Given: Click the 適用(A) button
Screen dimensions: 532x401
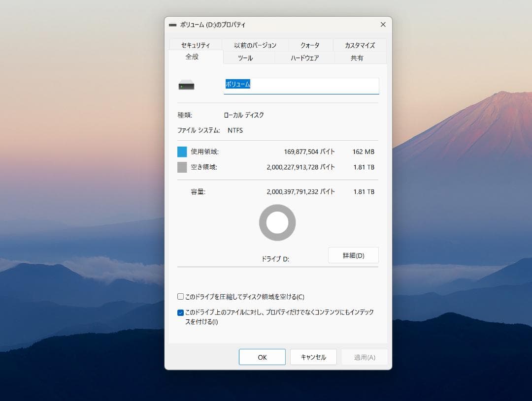Looking at the screenshot, I should [x=365, y=357].
